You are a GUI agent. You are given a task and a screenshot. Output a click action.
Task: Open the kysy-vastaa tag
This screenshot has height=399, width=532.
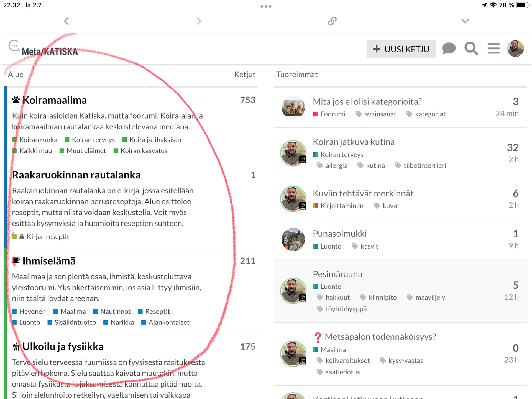[406, 361]
